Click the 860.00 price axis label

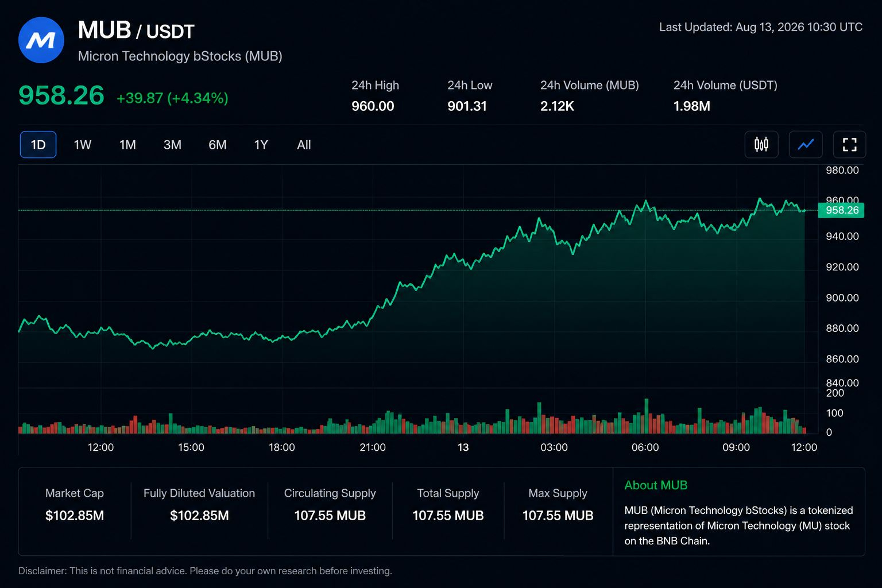(x=842, y=359)
